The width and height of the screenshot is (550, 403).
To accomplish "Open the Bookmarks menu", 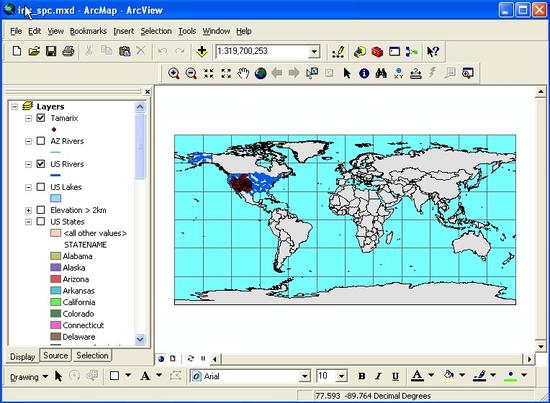I will [88, 31].
